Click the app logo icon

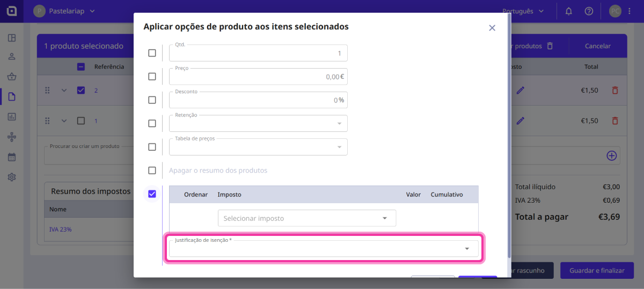click(x=11, y=11)
